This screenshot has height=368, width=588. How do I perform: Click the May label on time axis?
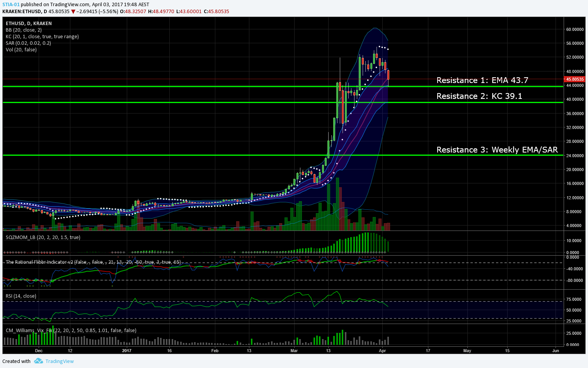click(x=467, y=351)
